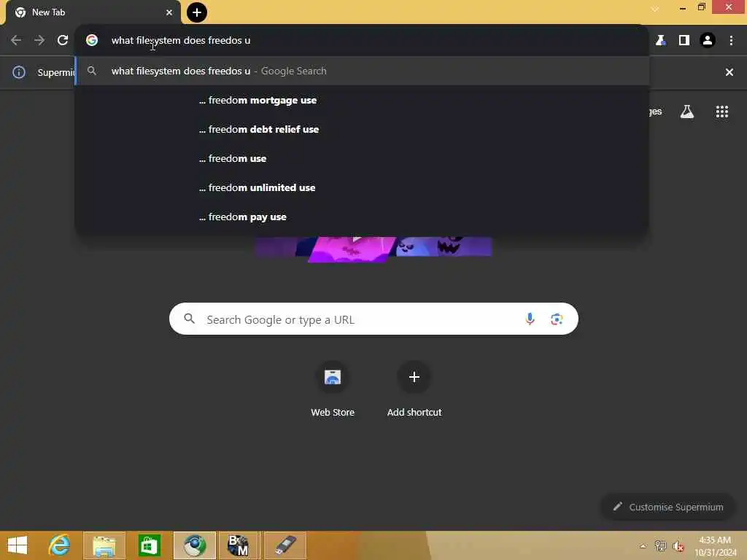
Task: Open File Explorer from the taskbar
Action: coord(104,545)
